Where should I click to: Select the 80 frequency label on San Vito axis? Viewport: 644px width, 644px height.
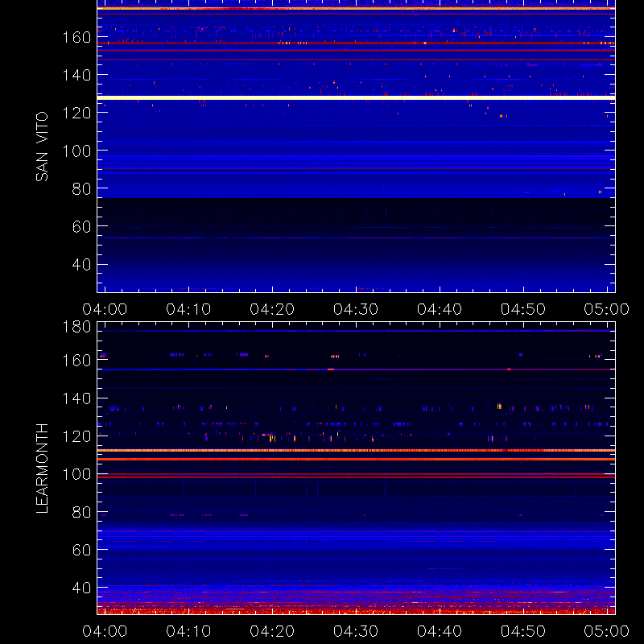pos(81,188)
